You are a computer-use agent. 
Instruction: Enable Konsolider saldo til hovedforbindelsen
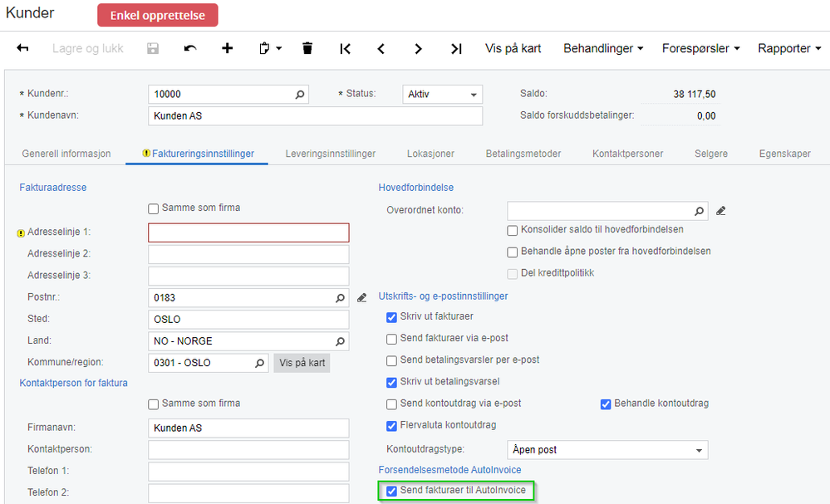tap(513, 231)
